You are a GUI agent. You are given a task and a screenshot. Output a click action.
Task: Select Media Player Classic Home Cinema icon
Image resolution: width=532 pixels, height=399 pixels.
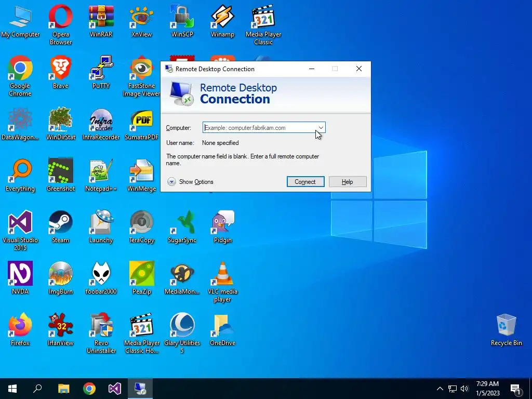pos(141,333)
